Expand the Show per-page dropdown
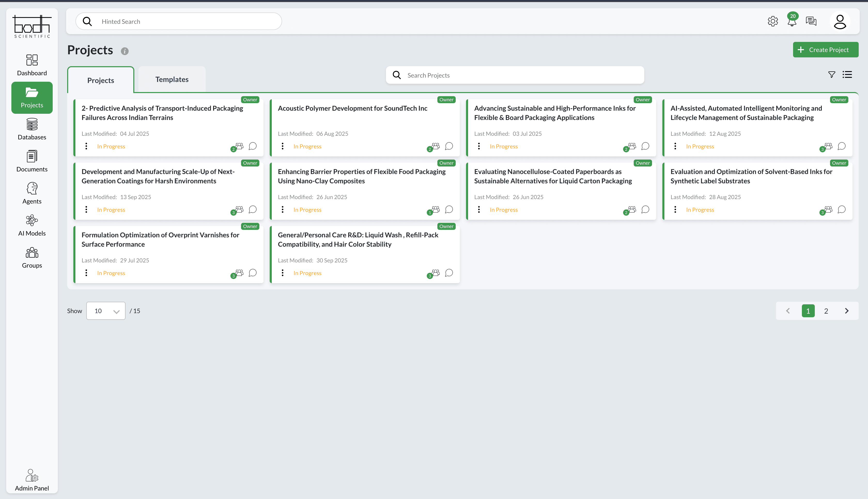This screenshot has width=868, height=499. tap(105, 311)
